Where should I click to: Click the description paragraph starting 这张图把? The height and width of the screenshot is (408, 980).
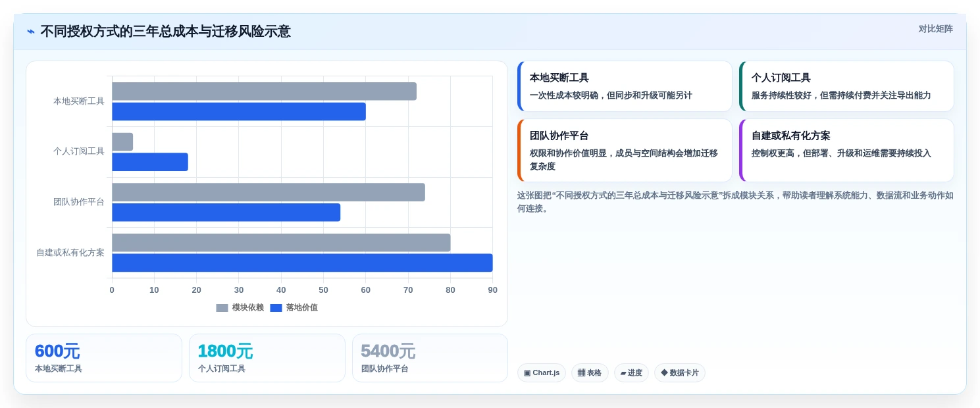(x=735, y=202)
